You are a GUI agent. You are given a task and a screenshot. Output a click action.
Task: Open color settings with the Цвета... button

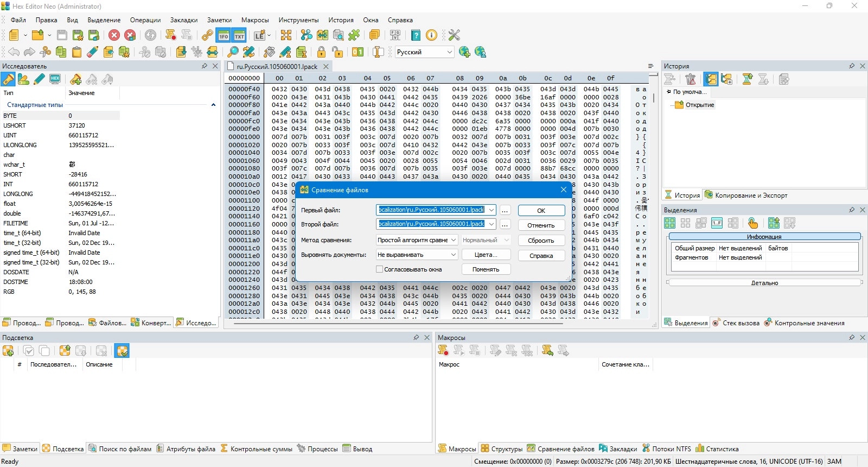pos(486,255)
